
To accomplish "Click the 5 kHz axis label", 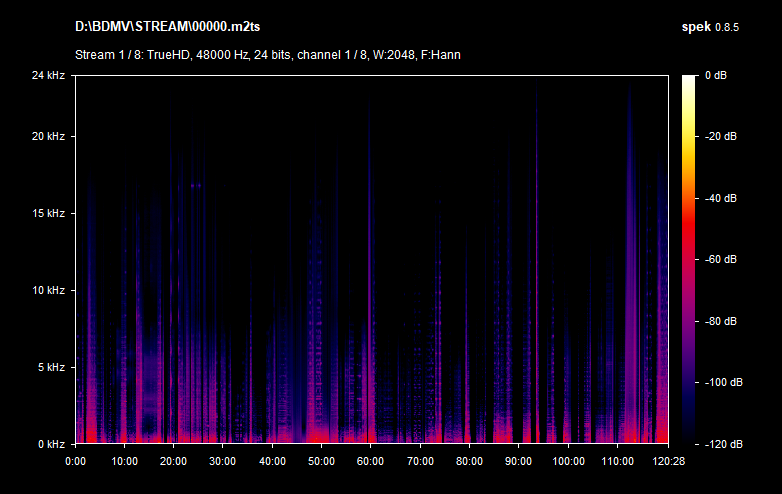I will 50,367.
